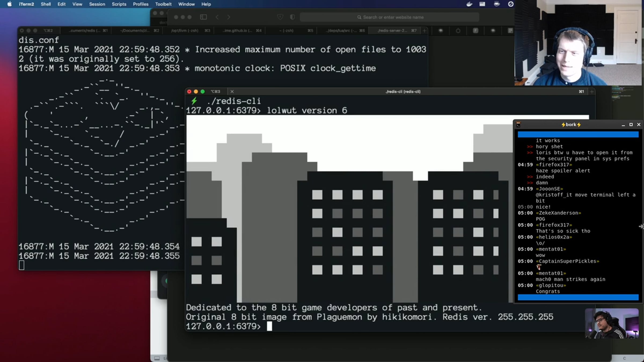
Task: Click the log timestamp '22:59:48.355'
Action: pos(149,256)
